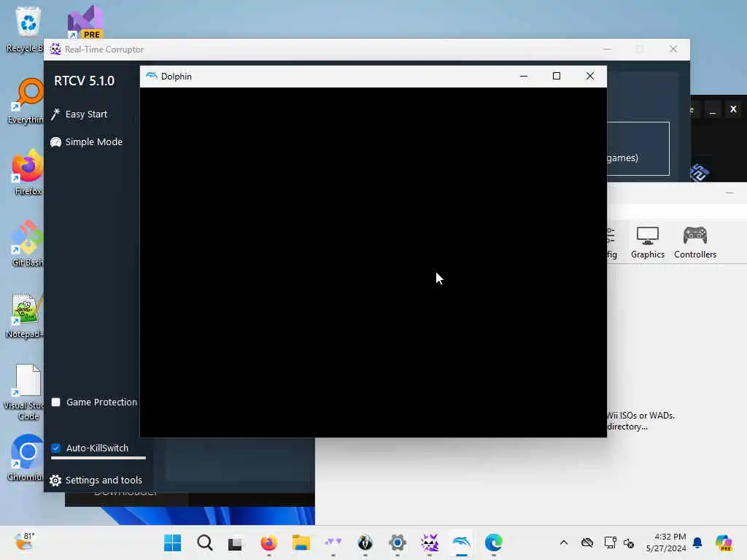Uncheck the Auto-KillSwitch checkbox
The width and height of the screenshot is (747, 560).
pos(55,448)
